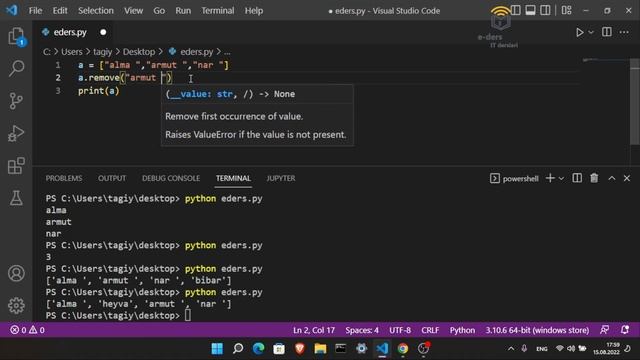The image size is (640, 360).
Task: Open the Run menu
Action: click(183, 11)
